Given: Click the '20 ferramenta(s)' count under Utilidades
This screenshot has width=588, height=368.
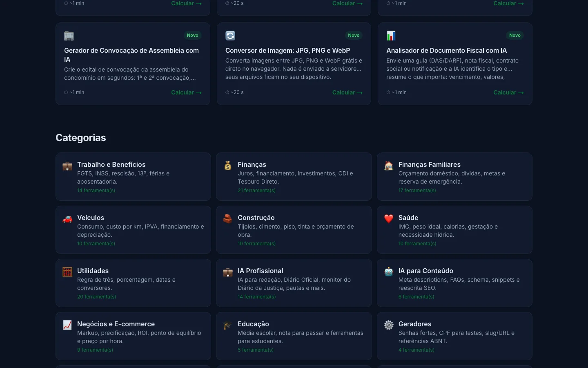Looking at the screenshot, I should click(x=96, y=297).
